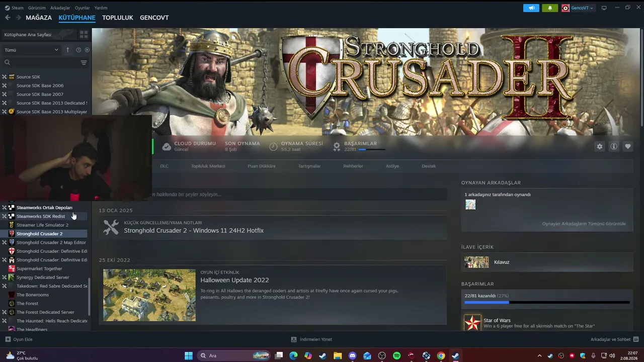Image resolution: width=644 pixels, height=362 pixels.
Task: Go to the TOPLULUK tab
Action: coord(118,18)
